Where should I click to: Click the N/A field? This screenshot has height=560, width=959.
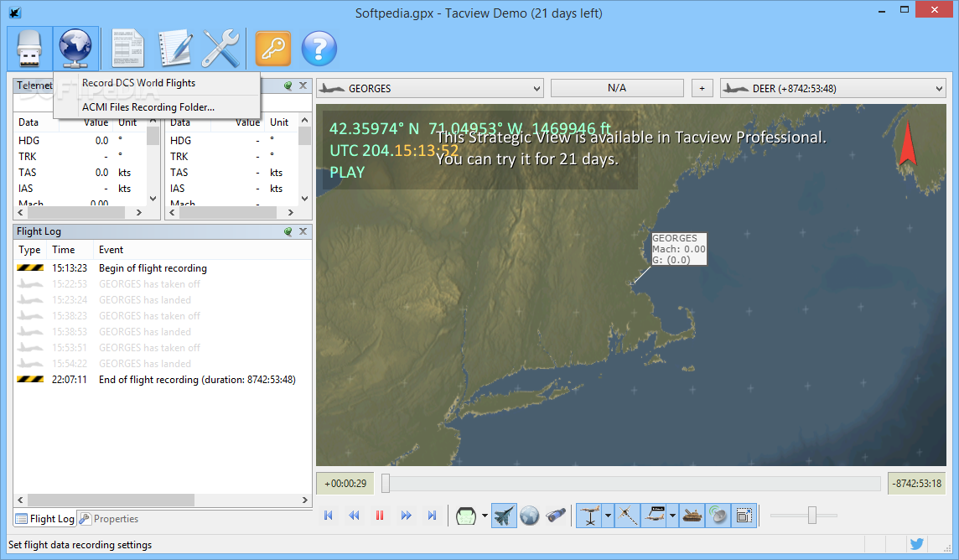click(x=617, y=88)
